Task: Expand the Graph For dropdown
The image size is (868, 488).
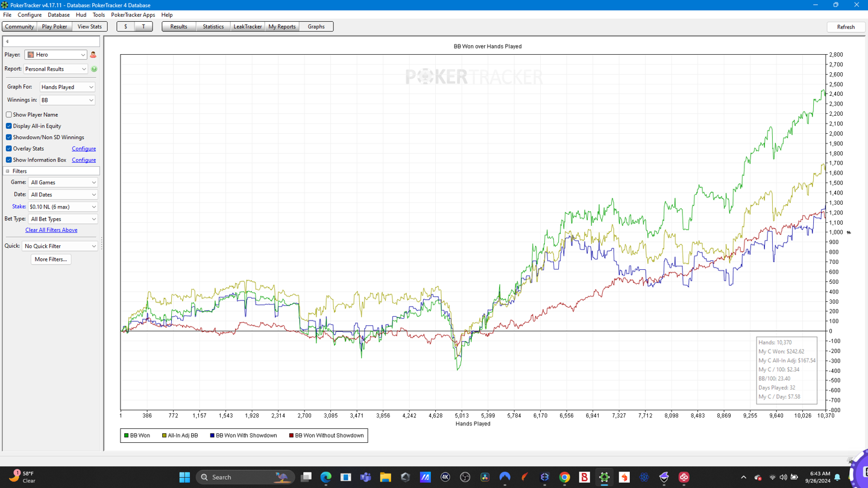Action: tap(67, 87)
